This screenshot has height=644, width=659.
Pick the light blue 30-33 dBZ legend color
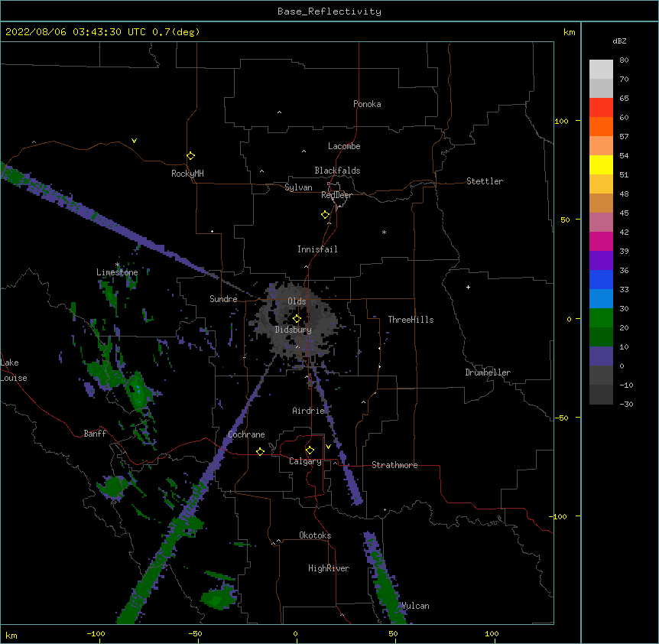[x=601, y=298]
